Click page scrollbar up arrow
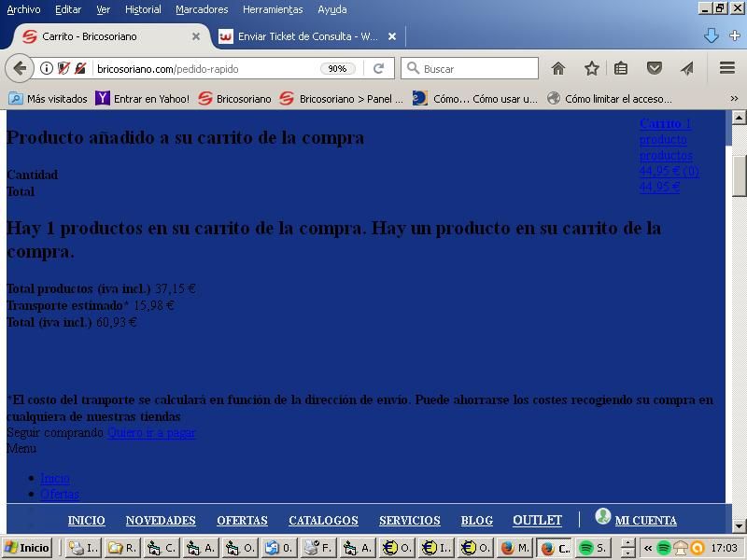Screen dimensions: 747x560 [x=739, y=117]
